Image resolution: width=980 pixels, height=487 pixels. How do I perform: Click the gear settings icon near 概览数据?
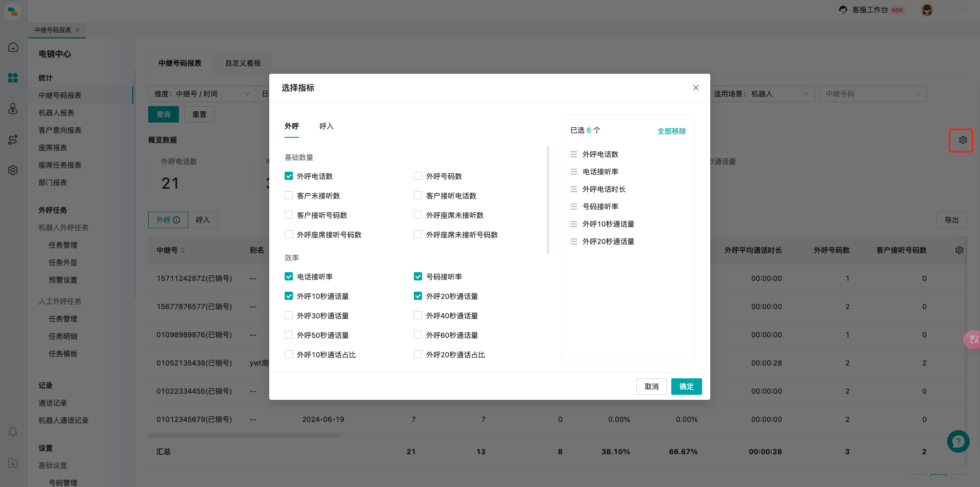(963, 140)
